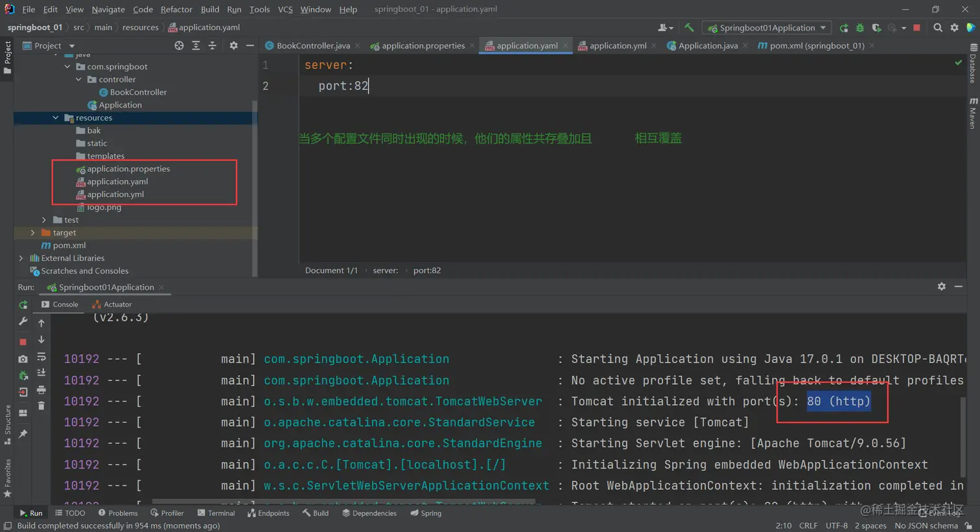Rerun application in Run panel
The width and height of the screenshot is (980, 532).
click(23, 305)
